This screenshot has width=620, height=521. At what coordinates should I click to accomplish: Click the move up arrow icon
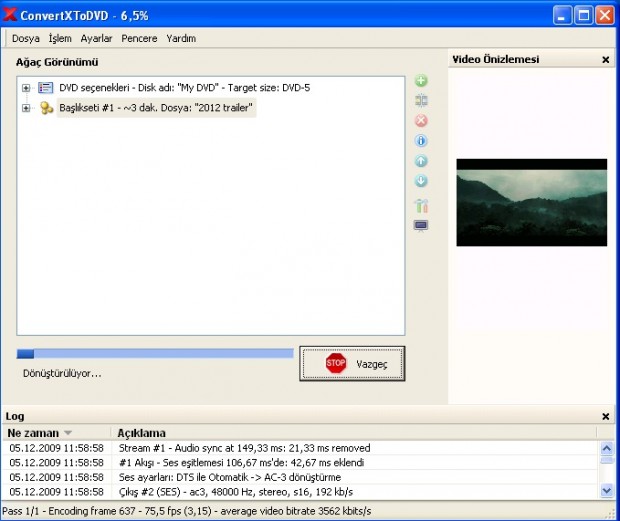[421, 161]
